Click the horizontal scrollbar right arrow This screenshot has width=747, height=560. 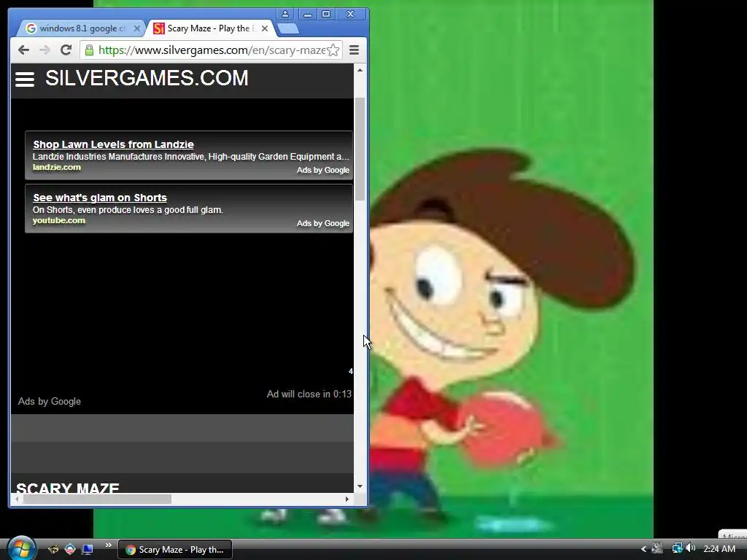(347, 499)
